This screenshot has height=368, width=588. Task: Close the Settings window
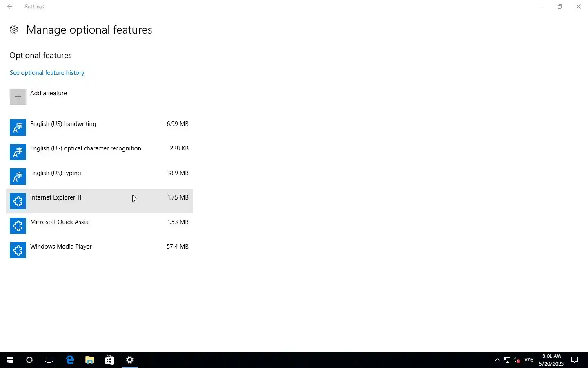pyautogui.click(x=579, y=7)
